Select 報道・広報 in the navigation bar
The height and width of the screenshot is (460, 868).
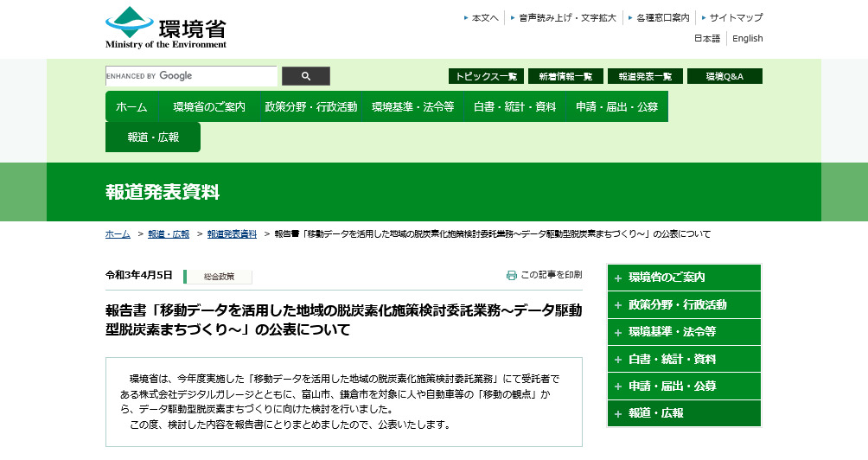click(153, 137)
